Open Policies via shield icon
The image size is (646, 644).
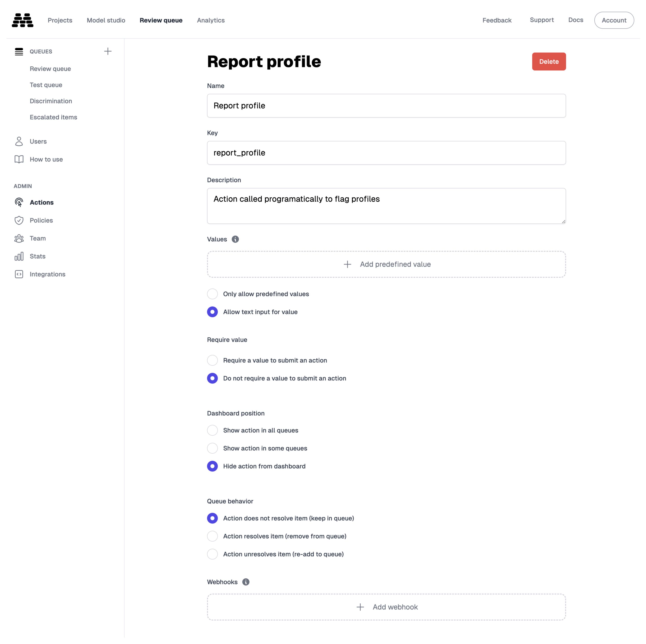19,220
